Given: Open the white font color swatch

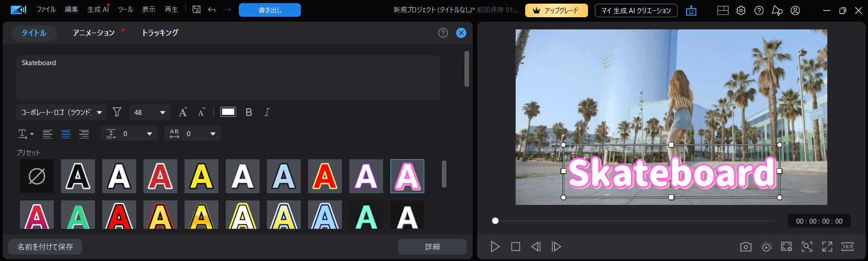Looking at the screenshot, I should point(228,112).
